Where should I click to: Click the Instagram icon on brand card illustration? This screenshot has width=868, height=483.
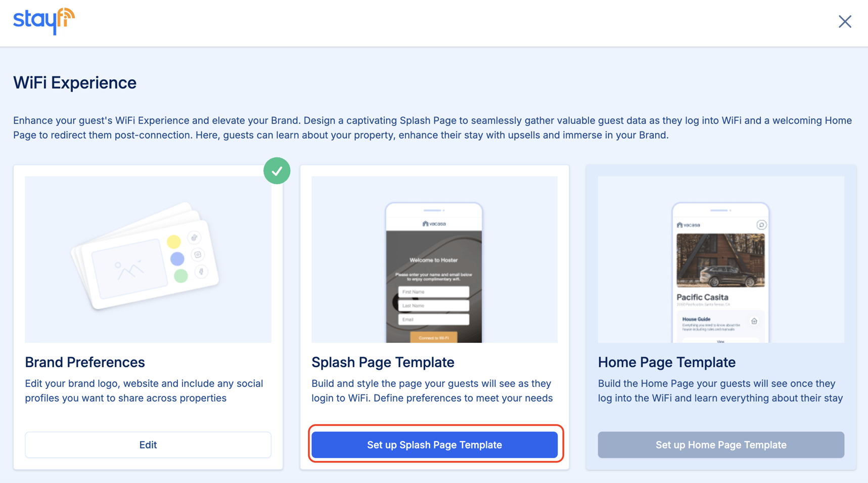tap(198, 255)
